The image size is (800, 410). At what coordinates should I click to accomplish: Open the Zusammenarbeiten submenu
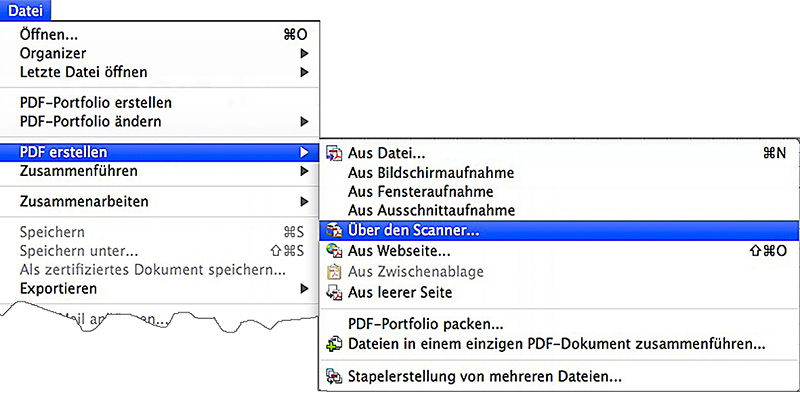[x=84, y=202]
